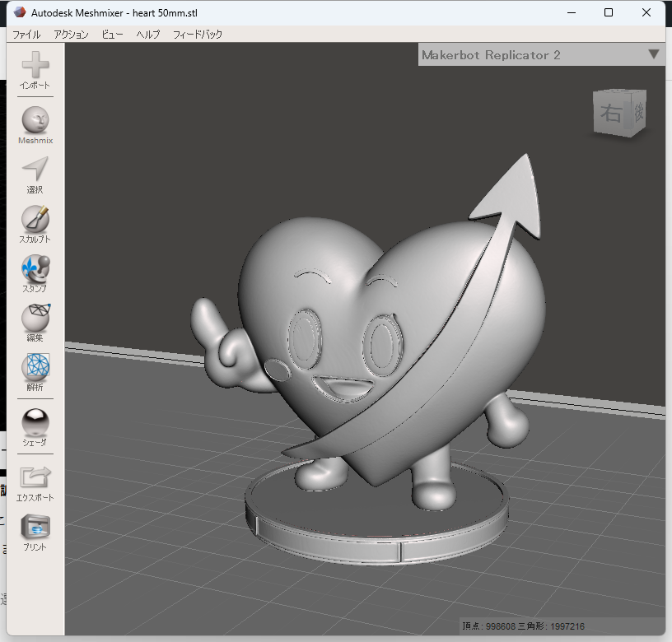Maximize the Meshmixer window
The width and height of the screenshot is (672, 642).
[609, 12]
